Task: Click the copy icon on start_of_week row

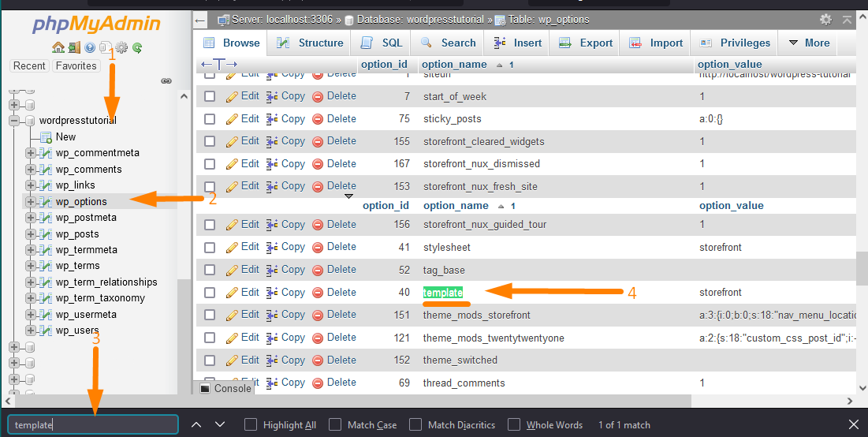Action: (x=272, y=96)
